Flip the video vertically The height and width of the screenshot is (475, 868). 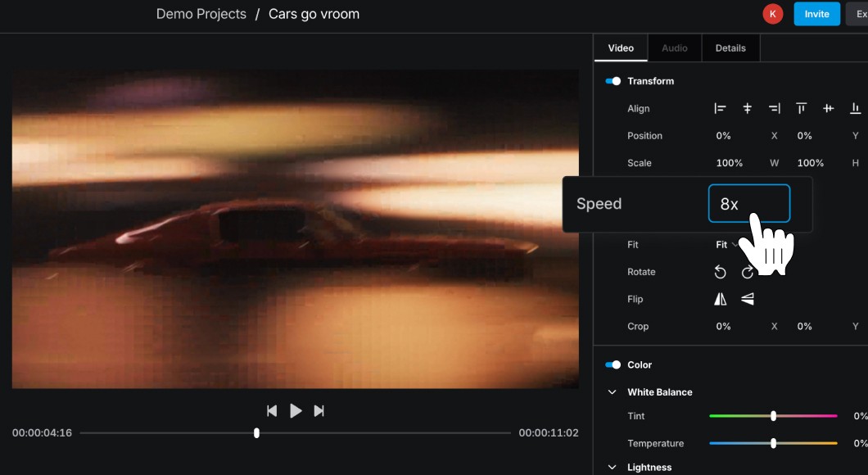tap(748, 299)
